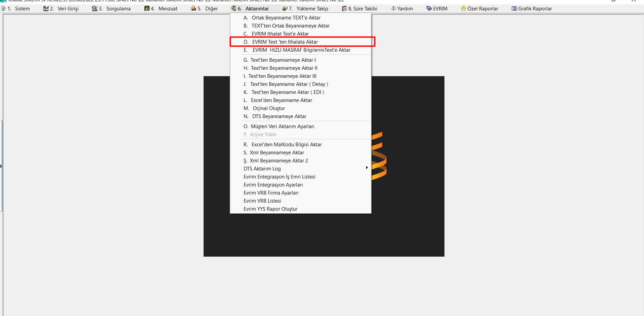
Task: Open Evrim VRB Firma Ayarları
Action: [301, 193]
